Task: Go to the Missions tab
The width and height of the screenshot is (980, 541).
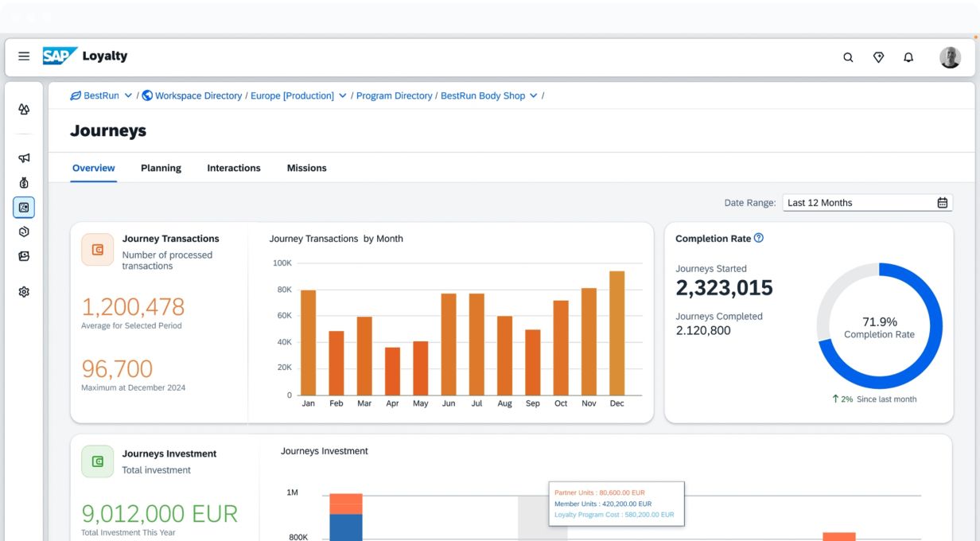Action: 306,168
